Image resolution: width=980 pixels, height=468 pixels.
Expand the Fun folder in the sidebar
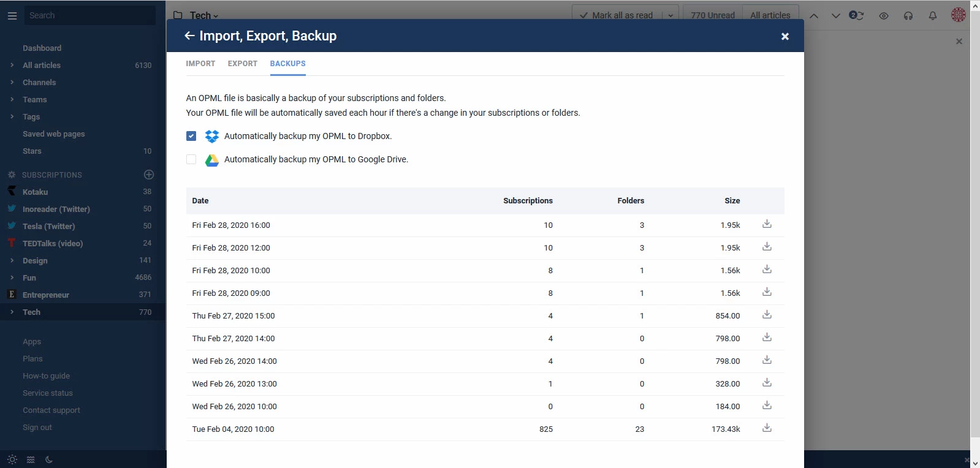pos(12,277)
